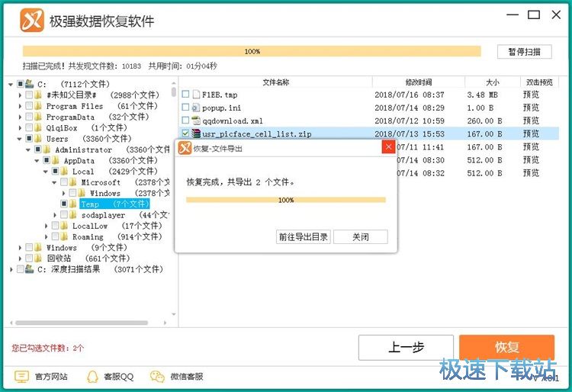
Task: Click the main scan progress bar
Action: pyautogui.click(x=252, y=51)
